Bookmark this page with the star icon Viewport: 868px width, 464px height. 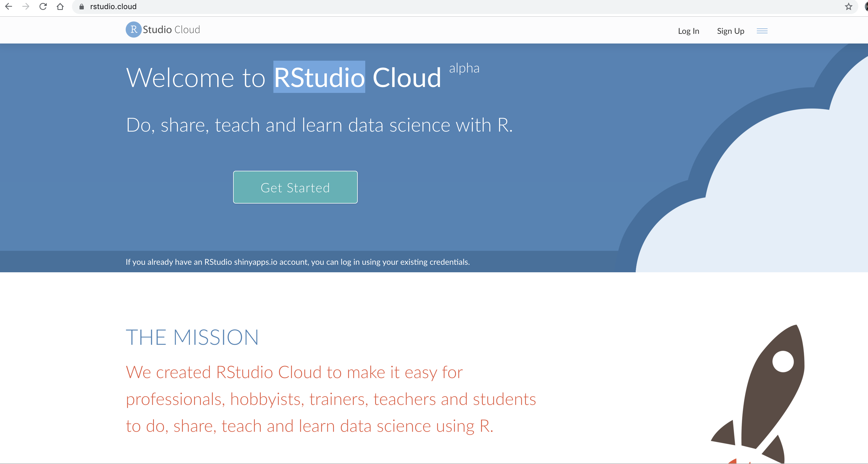click(x=848, y=7)
